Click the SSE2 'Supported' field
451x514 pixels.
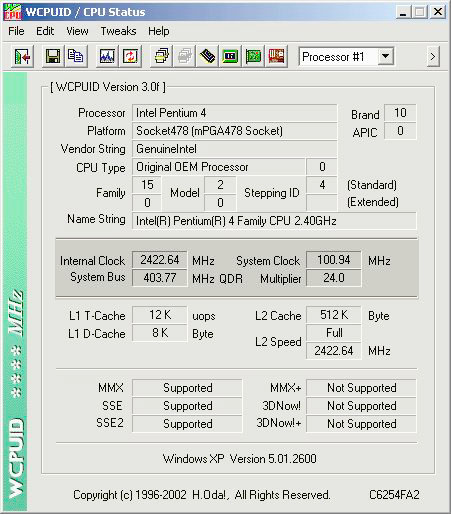tap(187, 424)
